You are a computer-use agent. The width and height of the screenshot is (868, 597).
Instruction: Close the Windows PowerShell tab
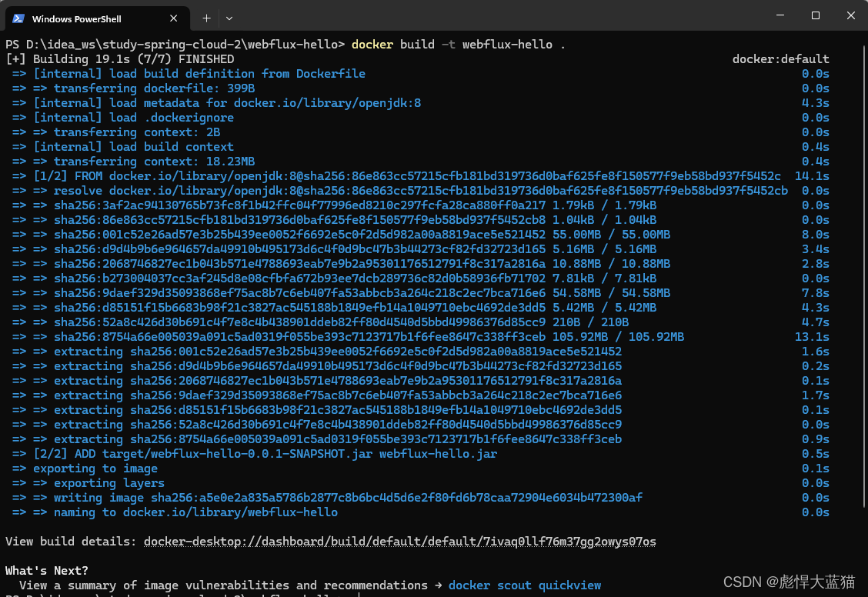173,18
